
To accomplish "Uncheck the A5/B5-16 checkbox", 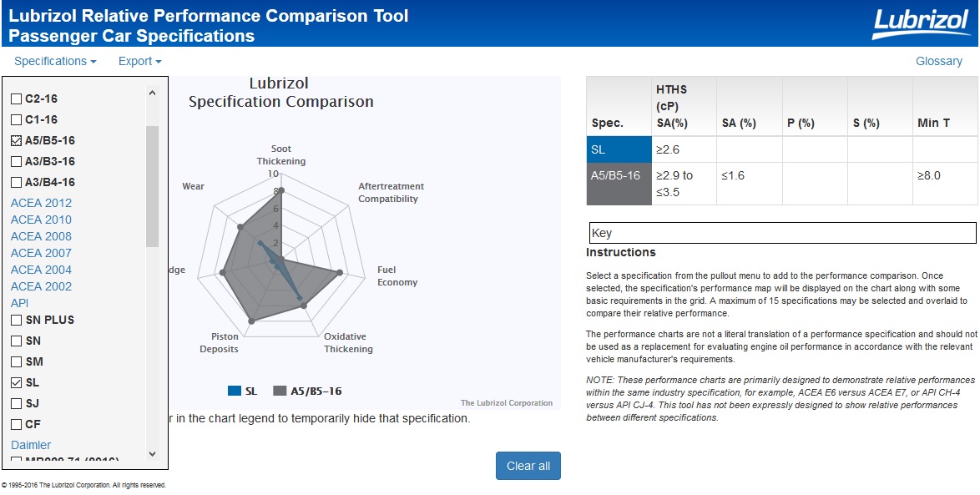I will pos(16,140).
